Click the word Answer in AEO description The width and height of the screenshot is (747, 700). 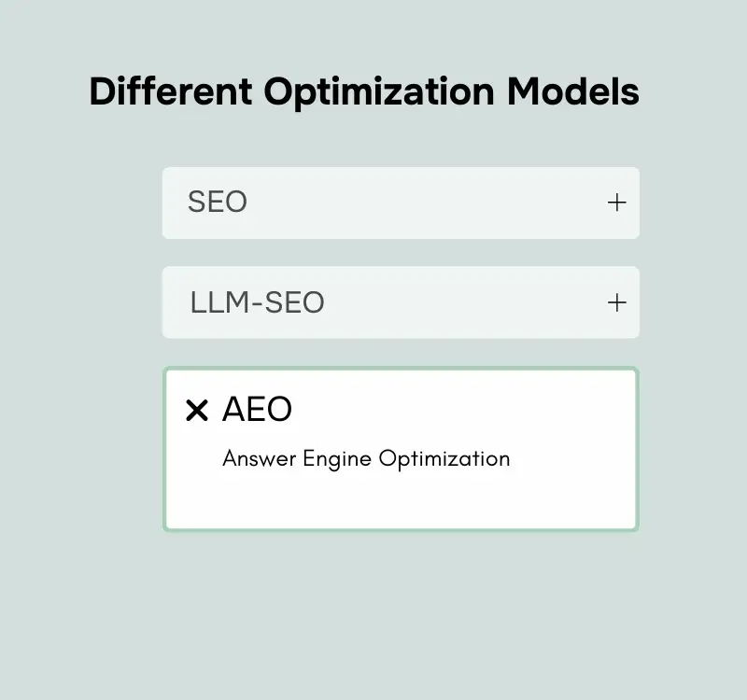click(260, 459)
